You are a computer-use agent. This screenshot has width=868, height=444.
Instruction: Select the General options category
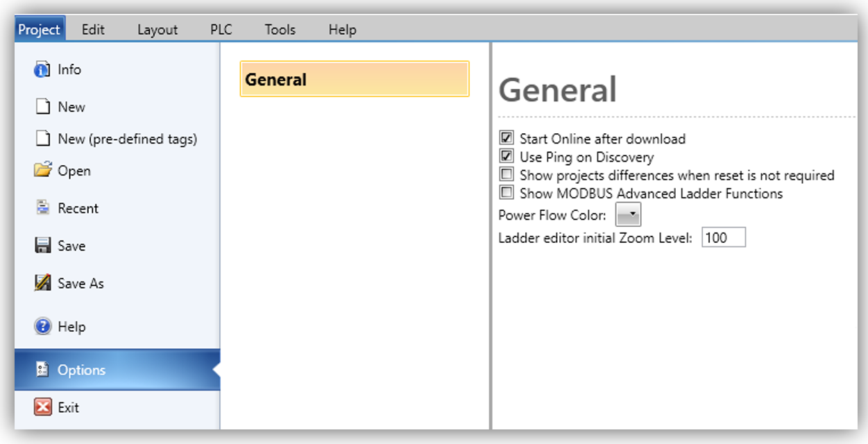[x=355, y=79]
